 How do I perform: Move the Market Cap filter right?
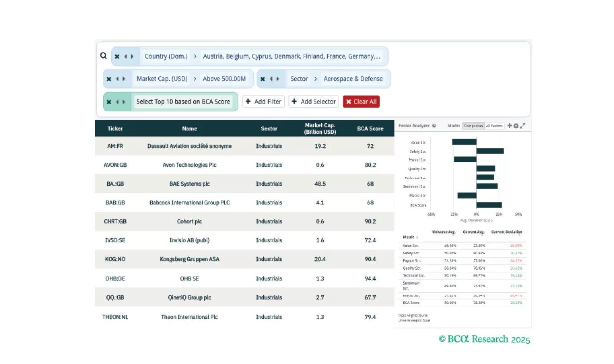pos(124,79)
